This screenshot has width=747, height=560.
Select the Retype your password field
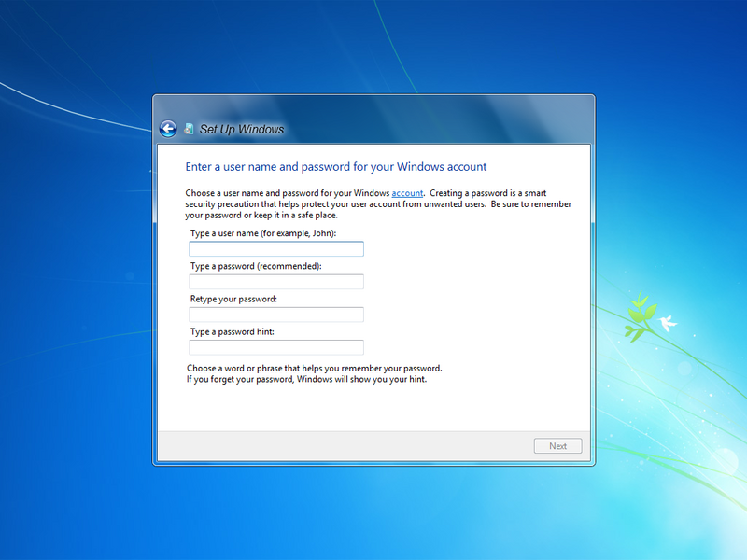[x=276, y=315]
